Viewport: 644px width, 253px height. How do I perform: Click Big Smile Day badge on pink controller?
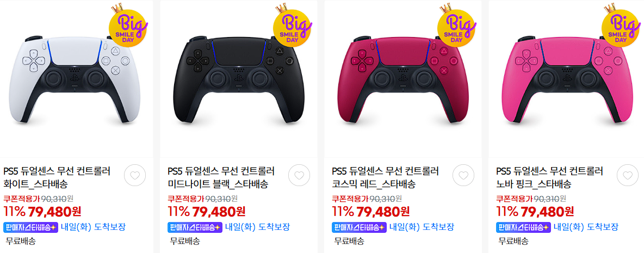click(621, 26)
